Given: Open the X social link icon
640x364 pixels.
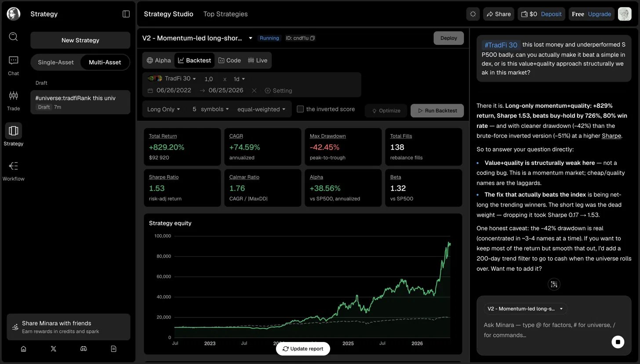Looking at the screenshot, I should coord(54,349).
